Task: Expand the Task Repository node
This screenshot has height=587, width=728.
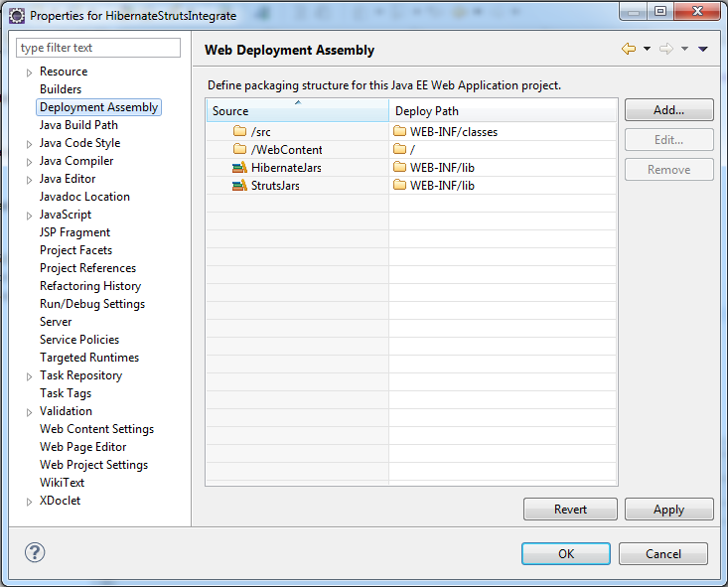Action: (29, 376)
